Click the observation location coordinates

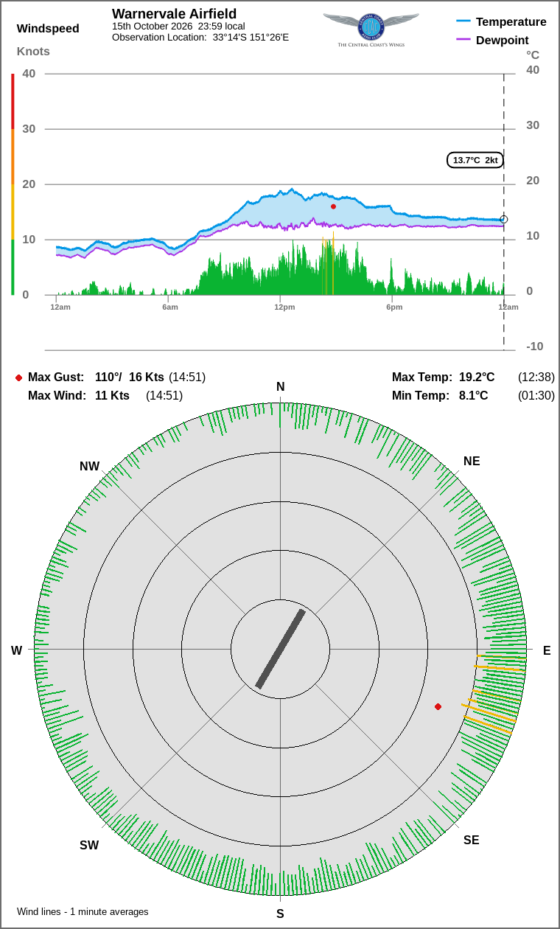coord(251,37)
